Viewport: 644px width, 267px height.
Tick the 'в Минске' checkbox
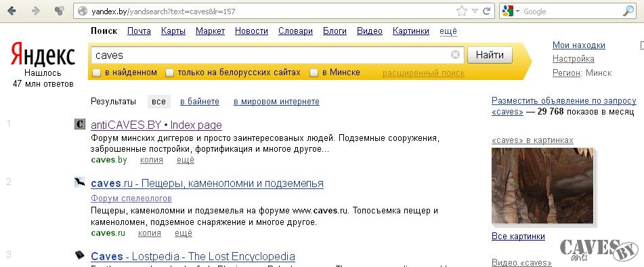click(x=314, y=73)
